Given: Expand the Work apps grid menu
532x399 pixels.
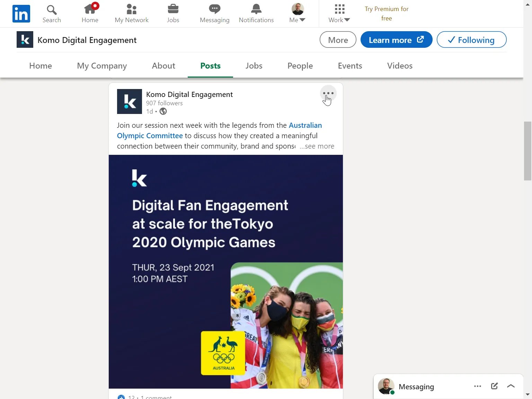Looking at the screenshot, I should pos(339,14).
